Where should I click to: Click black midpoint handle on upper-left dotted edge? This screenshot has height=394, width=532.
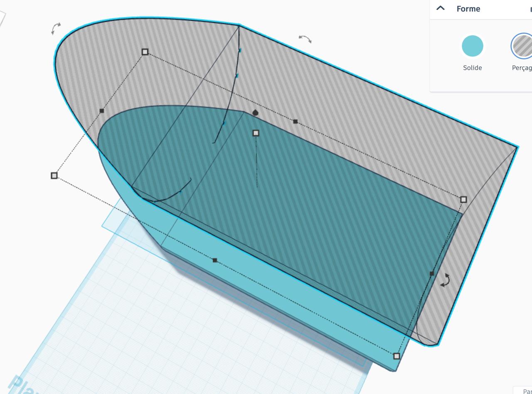coord(102,111)
